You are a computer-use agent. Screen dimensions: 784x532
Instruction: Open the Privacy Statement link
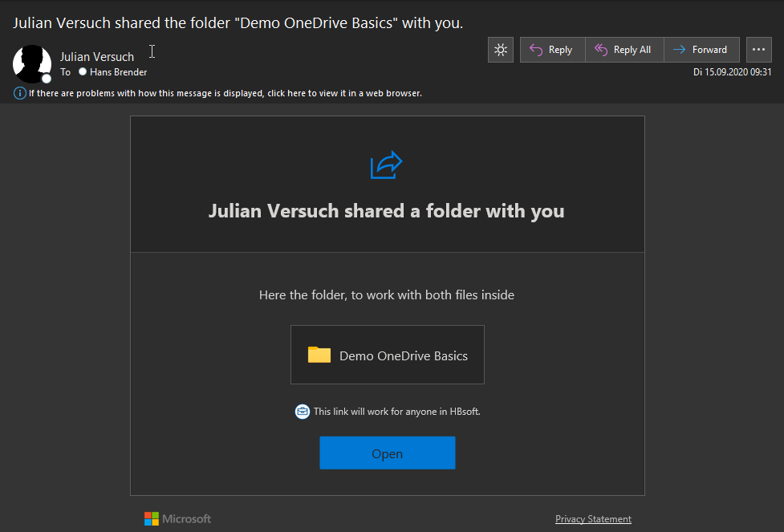point(593,519)
